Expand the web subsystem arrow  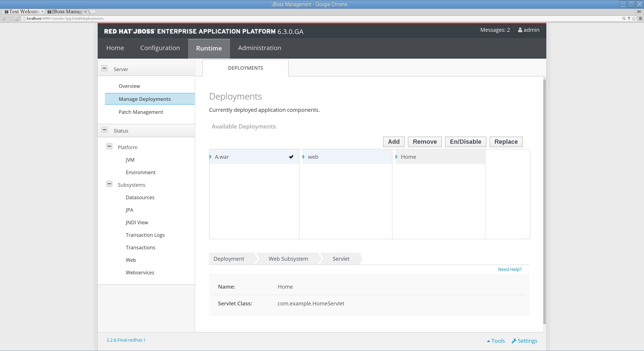[x=303, y=157]
